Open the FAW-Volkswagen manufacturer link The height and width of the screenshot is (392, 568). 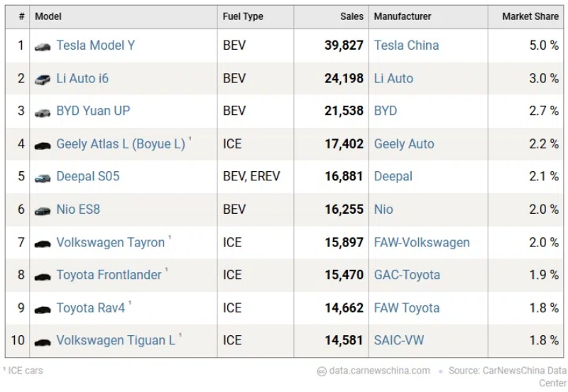tap(422, 242)
